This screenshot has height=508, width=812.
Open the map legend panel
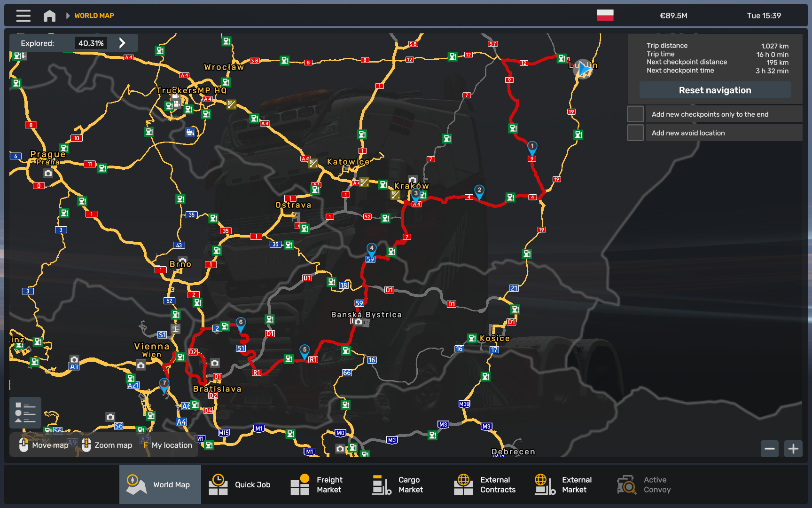(x=25, y=412)
